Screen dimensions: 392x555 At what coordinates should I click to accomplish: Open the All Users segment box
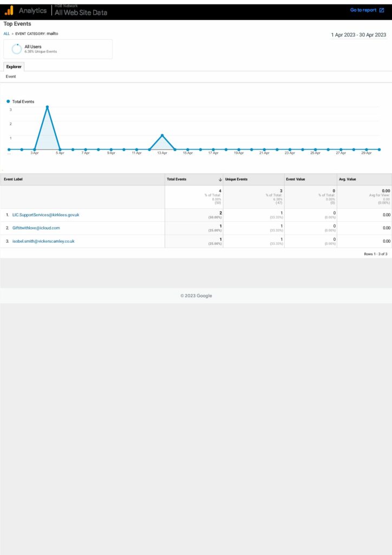click(58, 49)
